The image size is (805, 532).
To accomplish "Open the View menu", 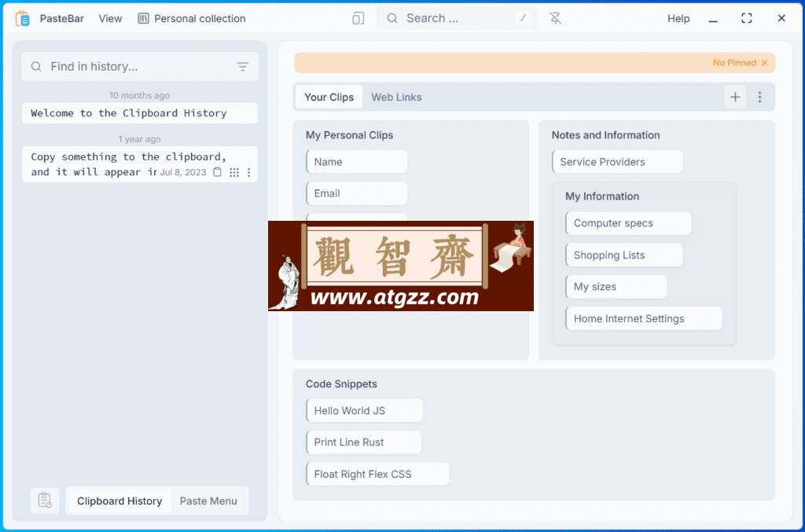I will click(110, 19).
